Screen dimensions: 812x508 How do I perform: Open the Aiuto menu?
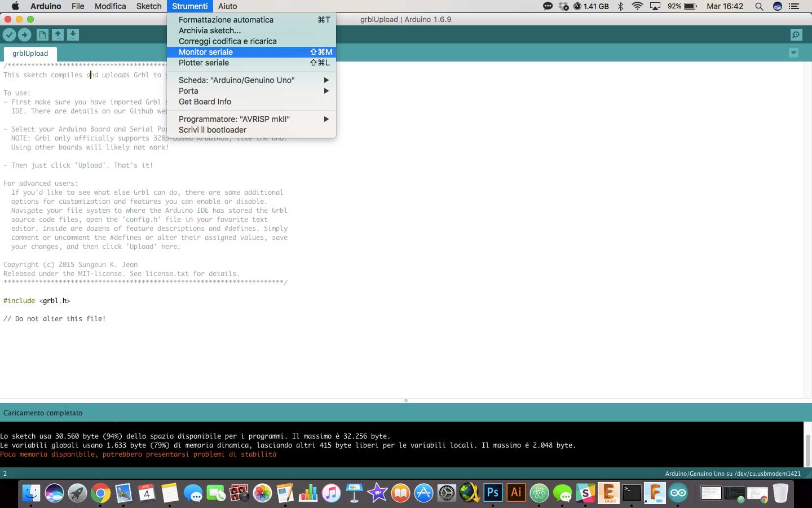[x=228, y=6]
